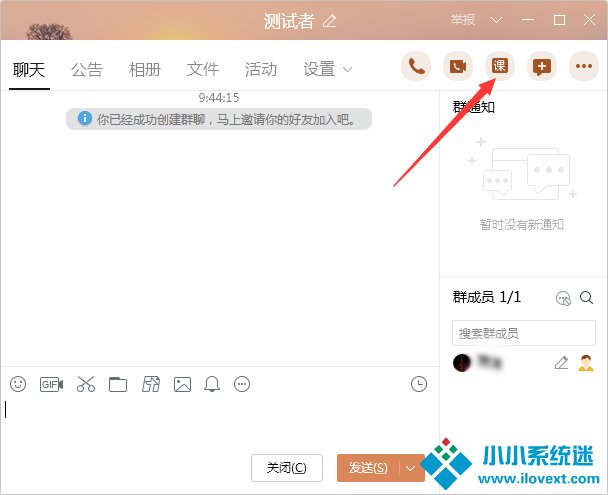Click the picture icon to send image

pyautogui.click(x=182, y=384)
